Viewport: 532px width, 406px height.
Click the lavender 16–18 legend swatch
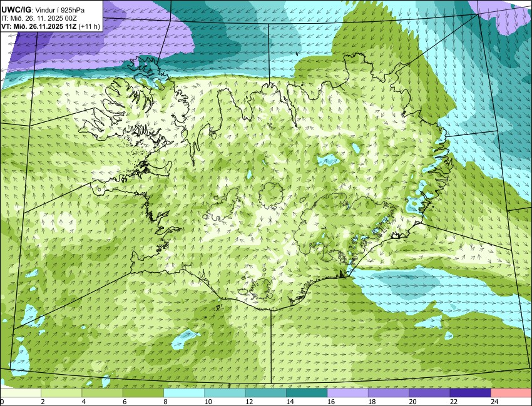tap(348, 393)
